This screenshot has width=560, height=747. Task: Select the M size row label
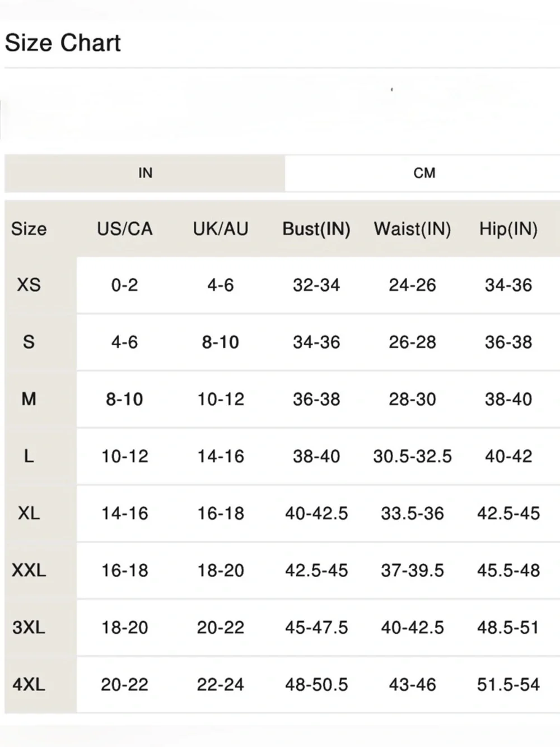click(x=29, y=399)
